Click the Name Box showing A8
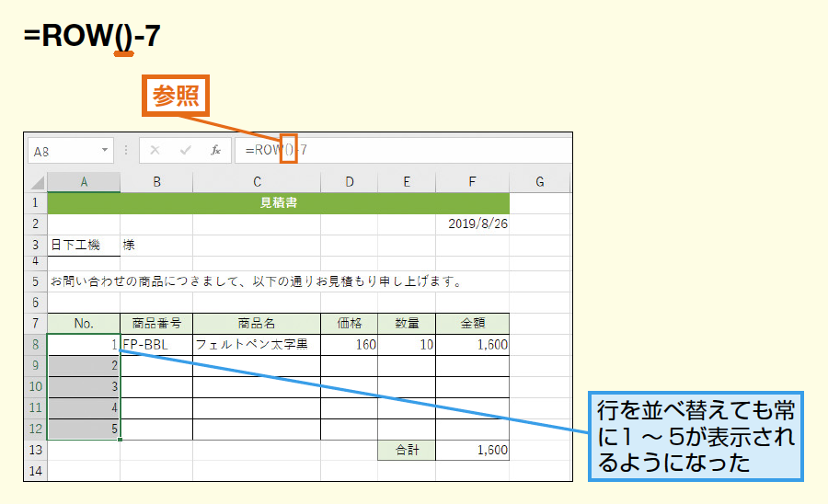The image size is (828, 504). click(x=71, y=152)
